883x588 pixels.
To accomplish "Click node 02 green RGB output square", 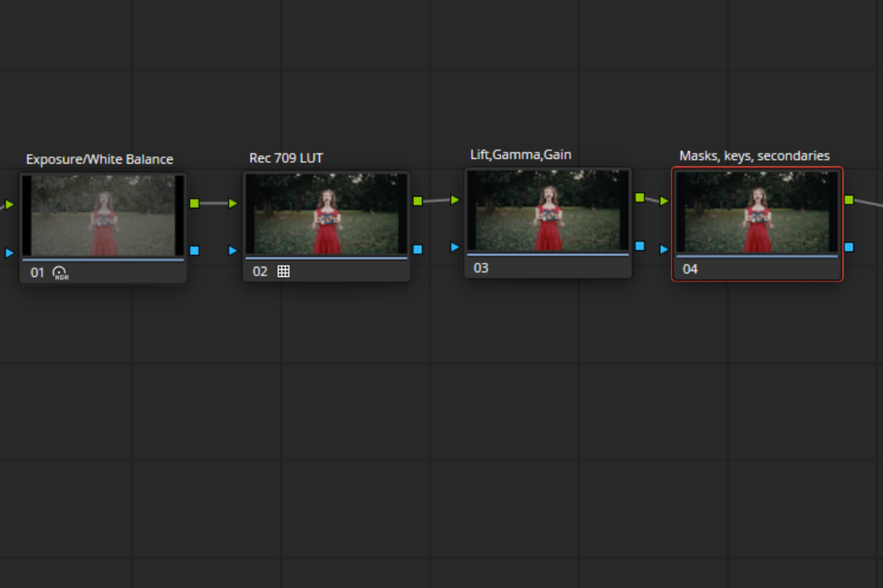I will click(417, 201).
